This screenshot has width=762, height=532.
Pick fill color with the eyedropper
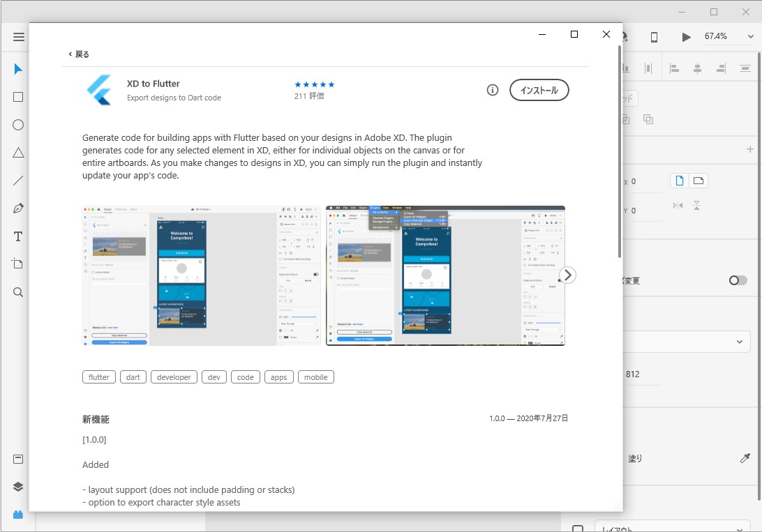tap(746, 458)
